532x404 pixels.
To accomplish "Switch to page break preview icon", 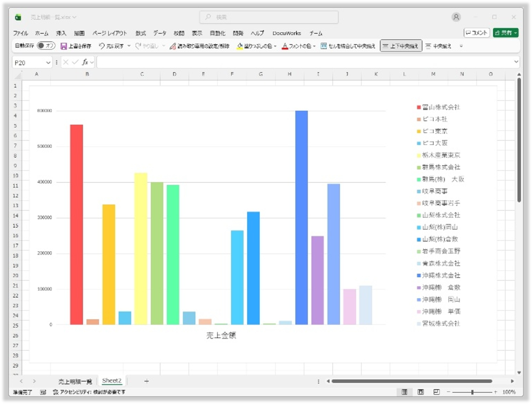I will pos(436,392).
